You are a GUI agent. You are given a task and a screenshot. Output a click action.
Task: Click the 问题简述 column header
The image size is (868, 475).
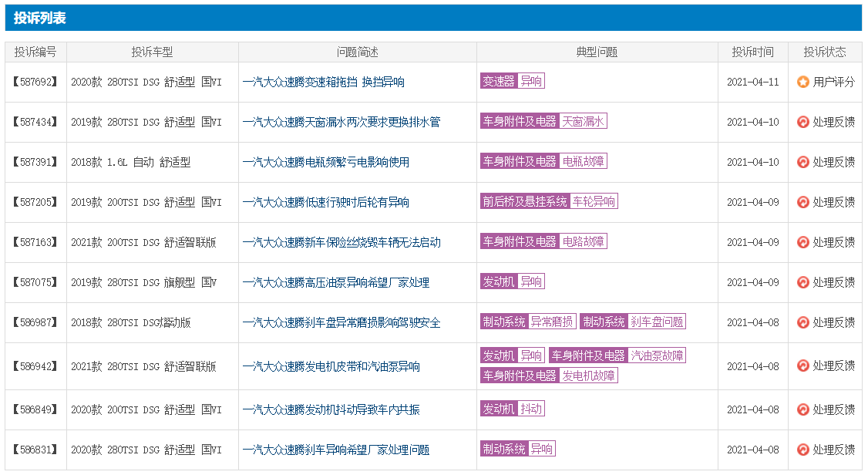tap(358, 52)
